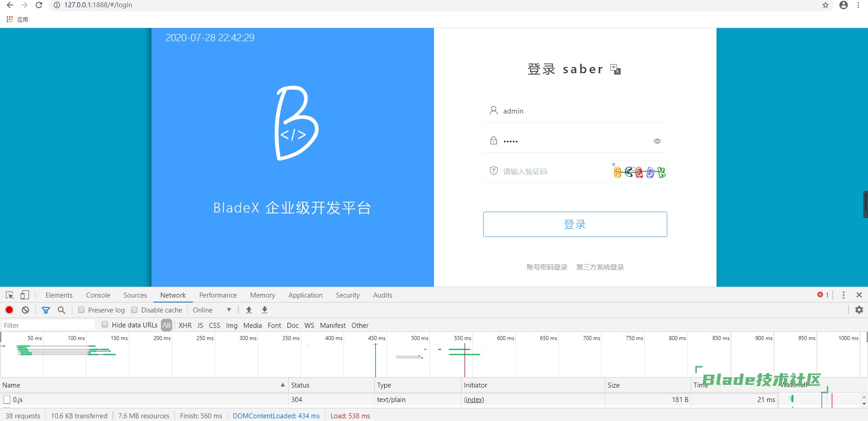Open network search magnifier
Viewport: 868px width, 421px height.
(x=61, y=310)
